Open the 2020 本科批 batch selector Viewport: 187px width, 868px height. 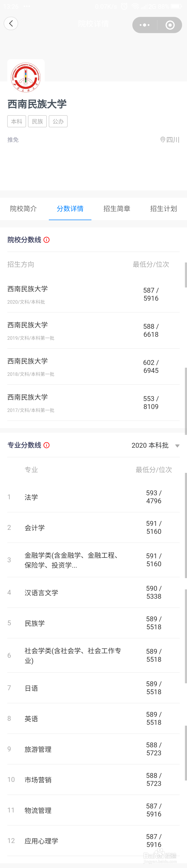150,445
